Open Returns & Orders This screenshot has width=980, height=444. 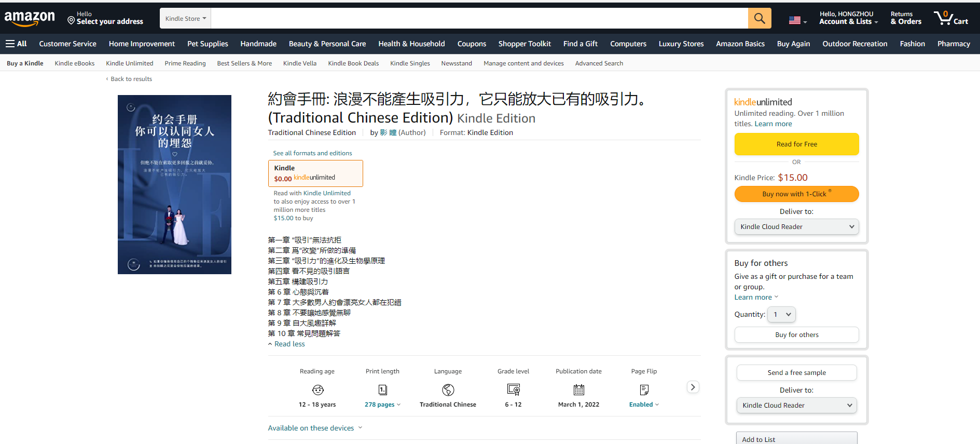coord(906,18)
